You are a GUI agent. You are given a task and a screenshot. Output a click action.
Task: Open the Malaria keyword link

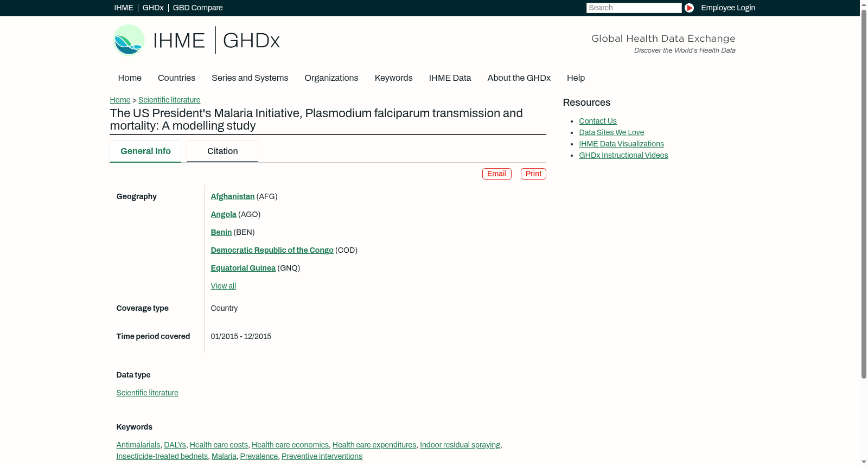224,456
